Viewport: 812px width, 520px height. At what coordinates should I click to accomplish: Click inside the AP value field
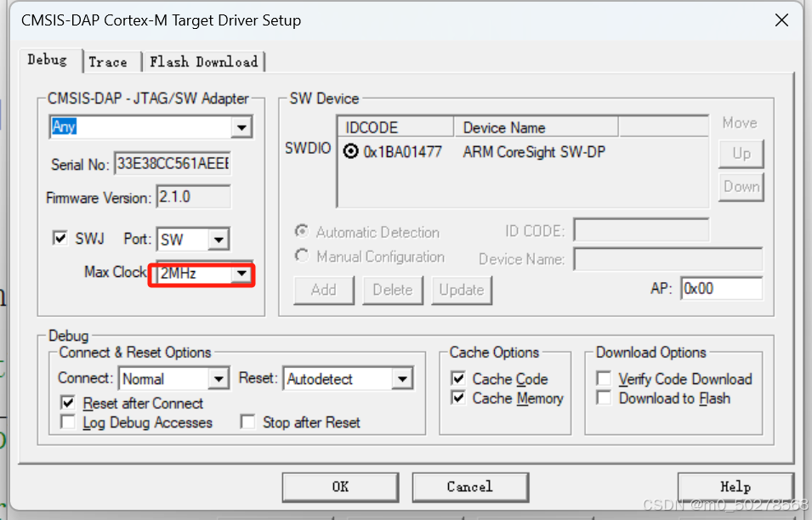click(x=722, y=289)
